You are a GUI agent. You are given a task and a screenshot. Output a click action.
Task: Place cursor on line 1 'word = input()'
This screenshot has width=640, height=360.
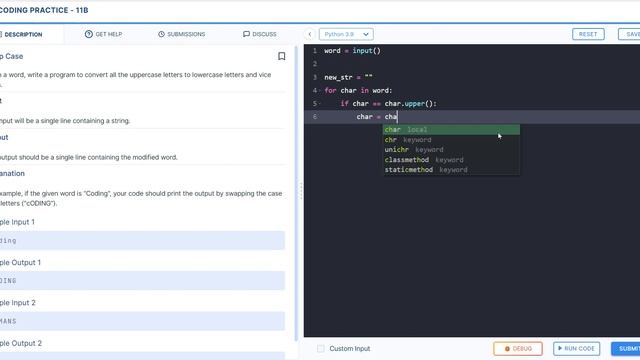click(x=352, y=51)
